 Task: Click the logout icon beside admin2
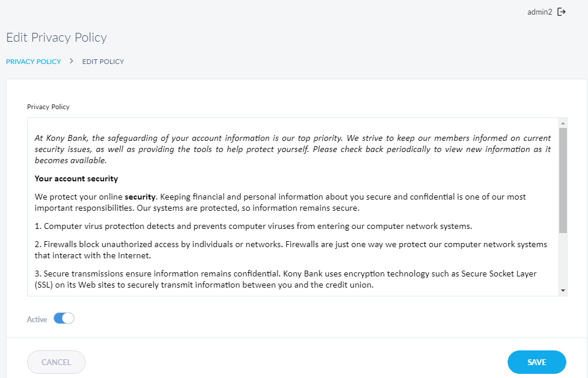[x=562, y=12]
